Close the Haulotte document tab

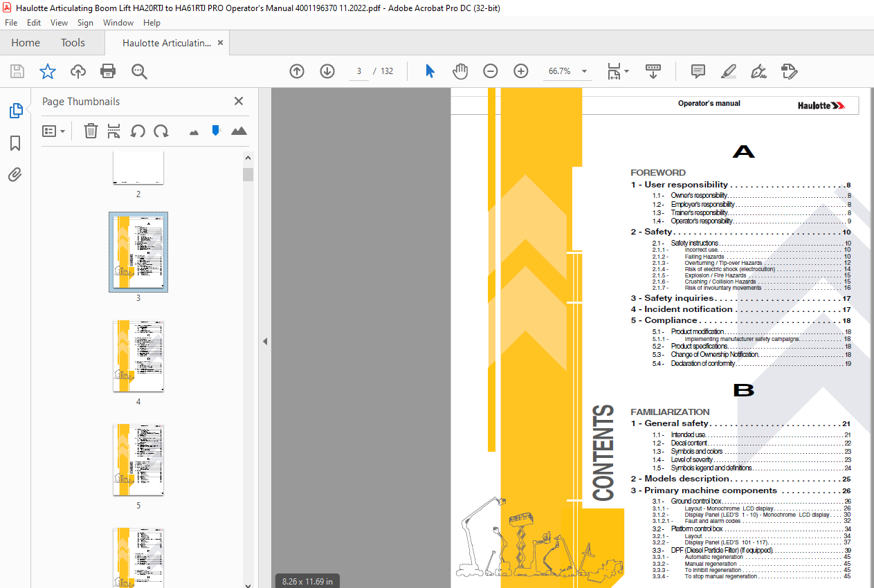[221, 43]
